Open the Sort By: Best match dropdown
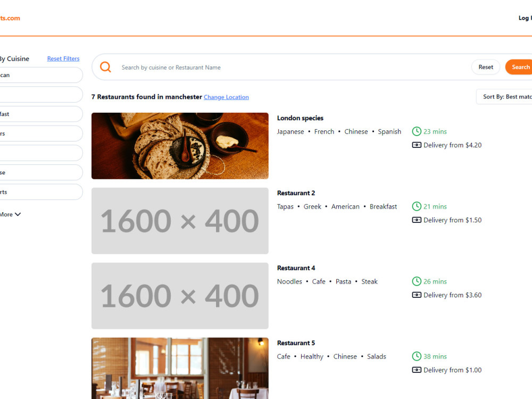Image resolution: width=532 pixels, height=399 pixels. [x=504, y=97]
